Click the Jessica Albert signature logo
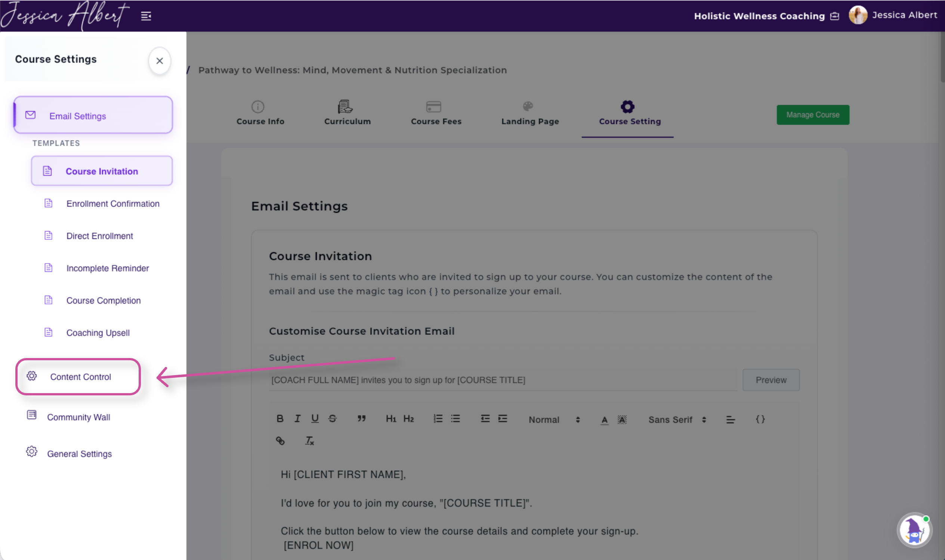 [x=65, y=15]
